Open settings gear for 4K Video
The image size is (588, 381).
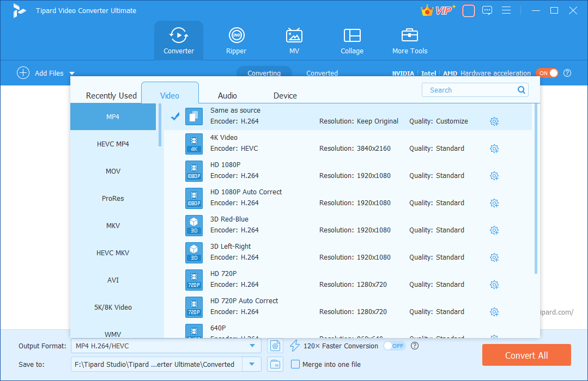[494, 149]
